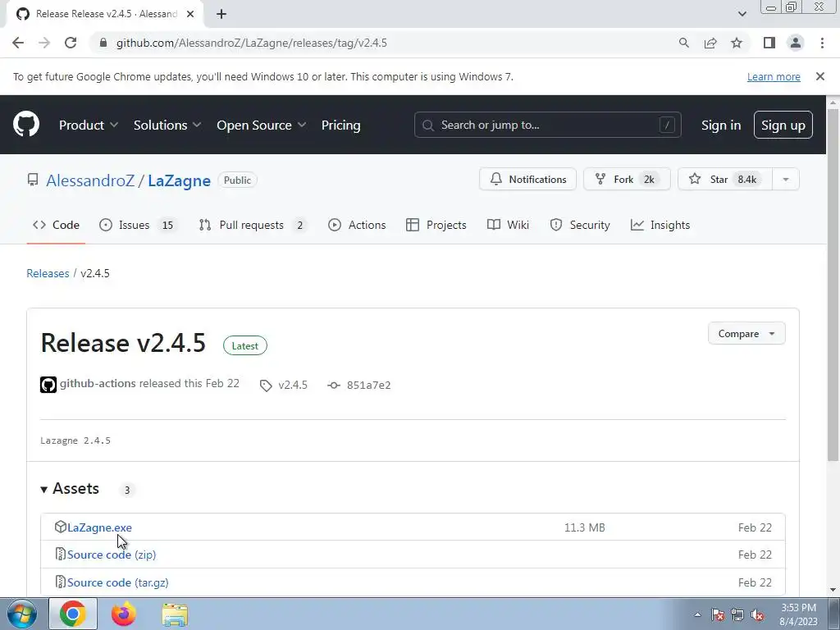Expand the Product menu
840x630 pixels.
click(x=89, y=125)
